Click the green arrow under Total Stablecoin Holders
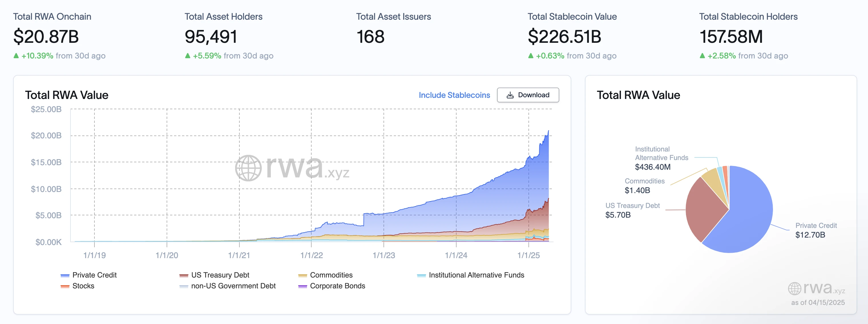Viewport: 868px width, 324px height. 702,56
